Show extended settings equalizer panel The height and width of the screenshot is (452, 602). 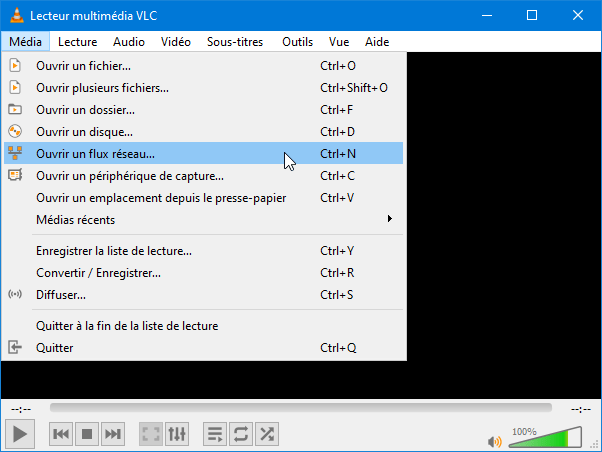(x=177, y=434)
